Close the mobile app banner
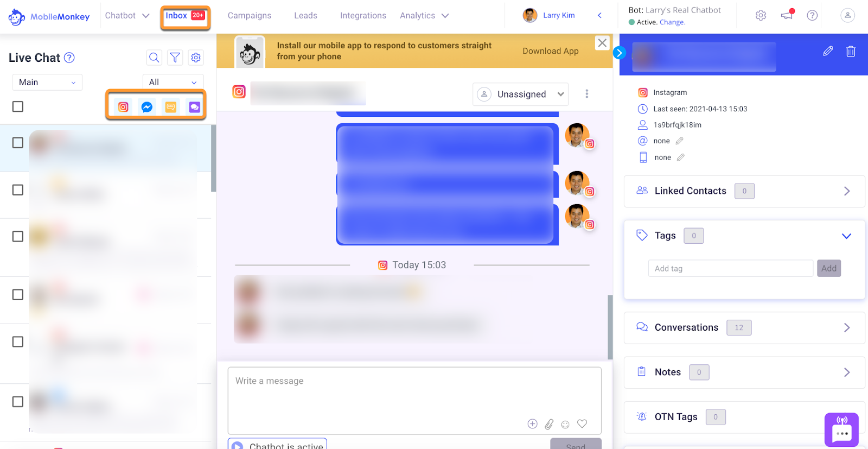This screenshot has width=868, height=449. pyautogui.click(x=602, y=43)
